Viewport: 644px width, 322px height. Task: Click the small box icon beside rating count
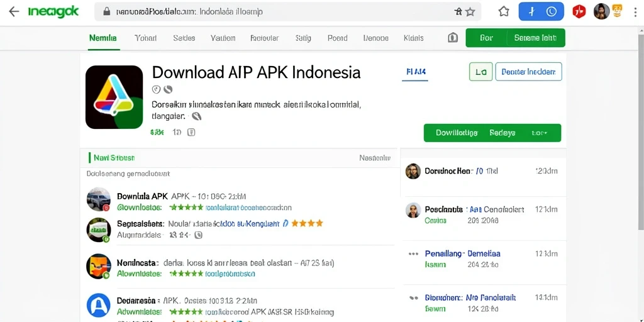coord(191,132)
